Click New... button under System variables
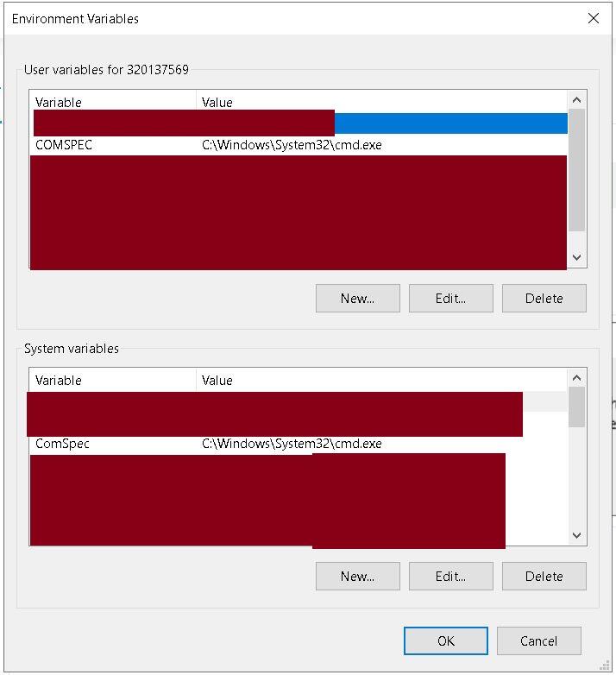This screenshot has height=675, width=616. [357, 576]
